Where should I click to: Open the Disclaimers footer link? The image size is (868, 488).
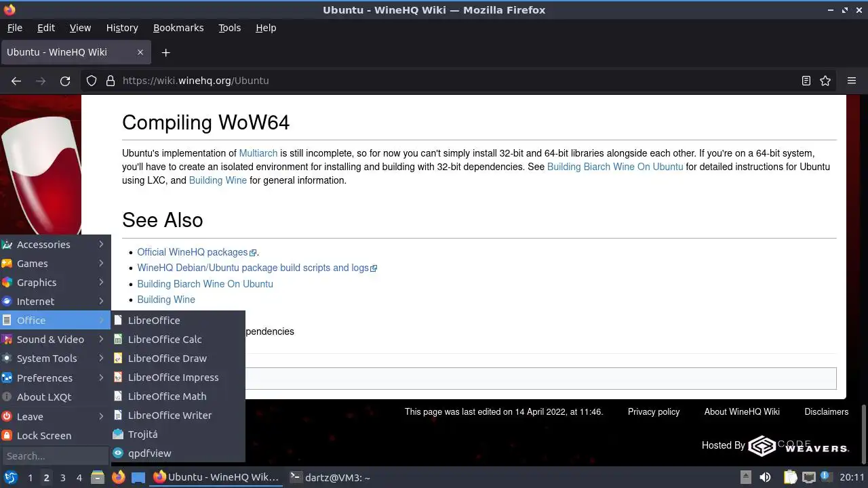point(826,411)
